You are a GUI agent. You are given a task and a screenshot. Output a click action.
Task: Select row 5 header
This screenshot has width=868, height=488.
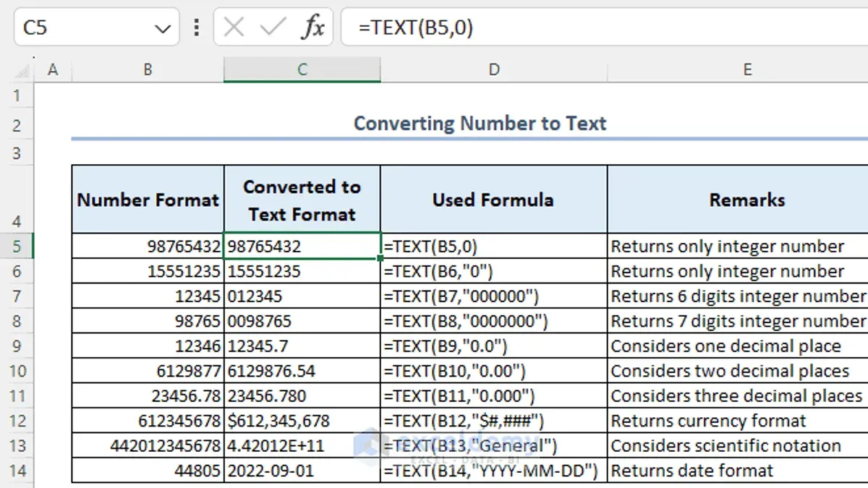pyautogui.click(x=17, y=246)
